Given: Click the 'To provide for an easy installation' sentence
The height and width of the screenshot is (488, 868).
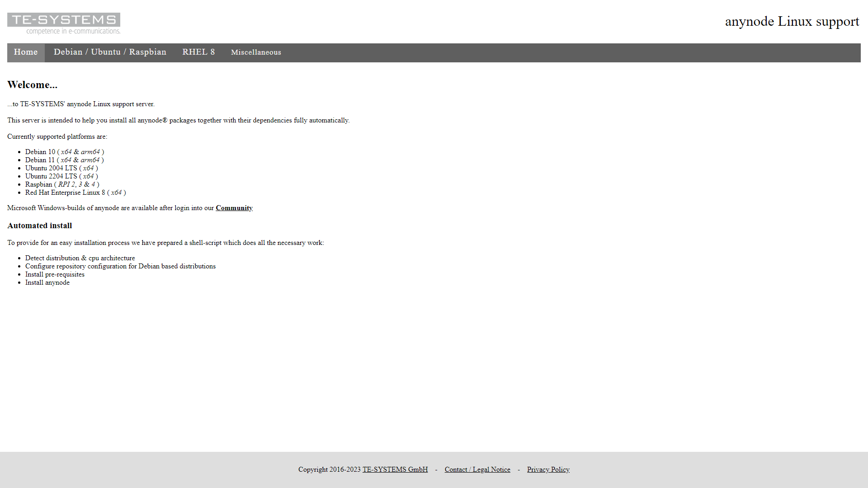Looking at the screenshot, I should [x=165, y=243].
